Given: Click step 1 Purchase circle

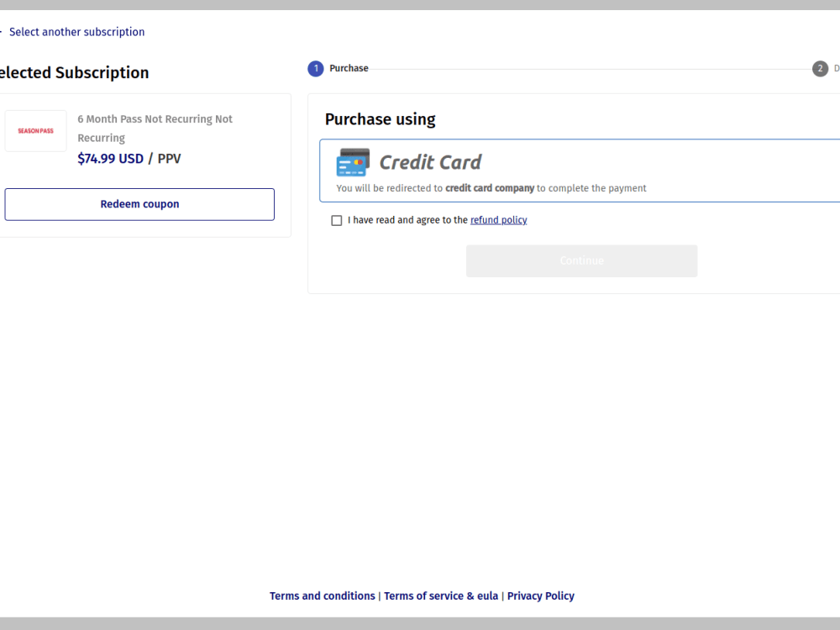Looking at the screenshot, I should pos(316,69).
